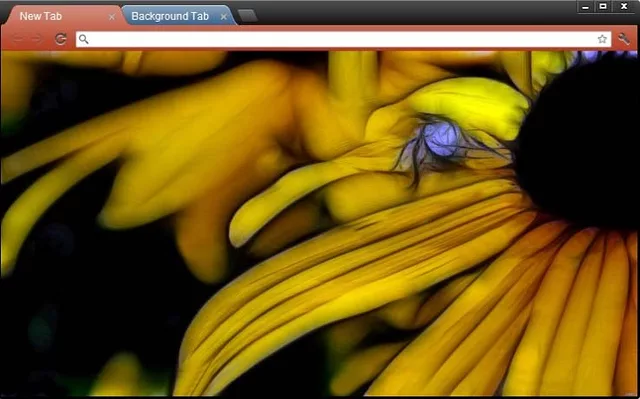Open the wrench settings menu
This screenshot has width=640, height=399.
click(624, 39)
